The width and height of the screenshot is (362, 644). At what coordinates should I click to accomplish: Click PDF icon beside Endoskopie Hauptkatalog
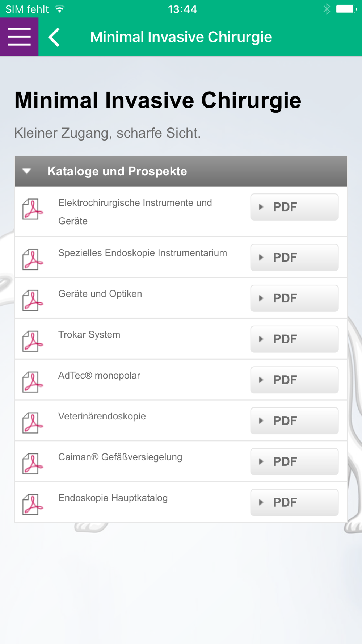[x=32, y=505]
